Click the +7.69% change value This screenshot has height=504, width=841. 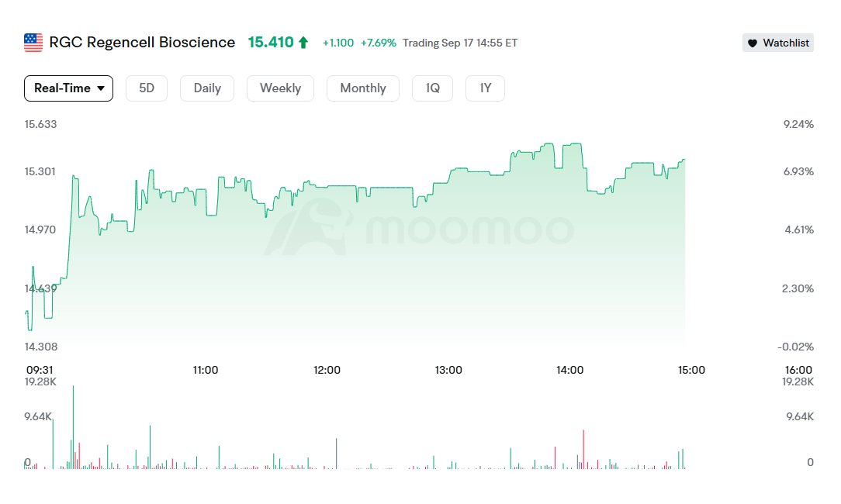tap(378, 43)
